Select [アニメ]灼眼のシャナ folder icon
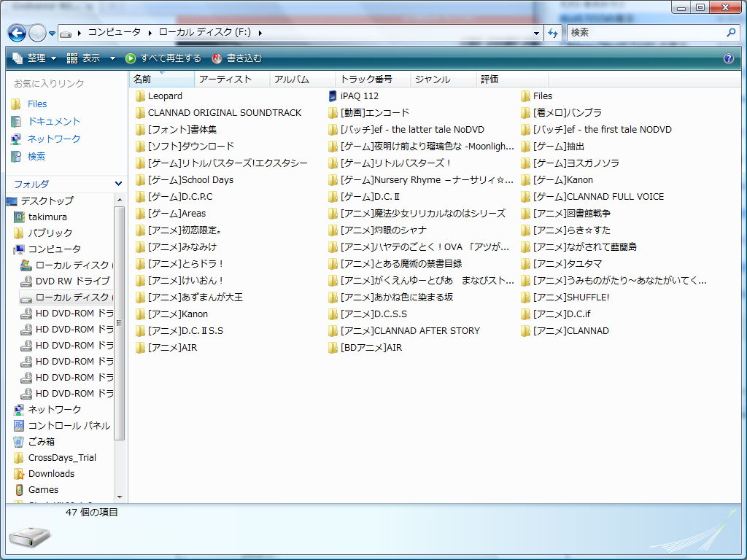Screen dimensions: 747x560 point(333,230)
